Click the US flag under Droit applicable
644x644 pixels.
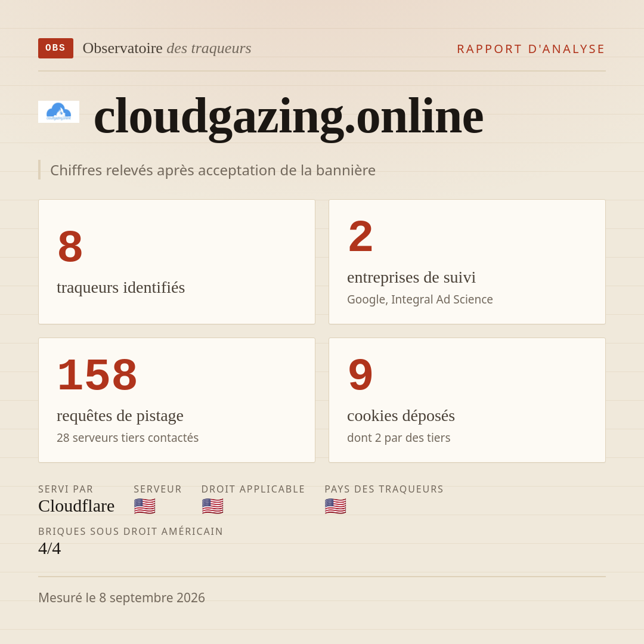coord(212,506)
